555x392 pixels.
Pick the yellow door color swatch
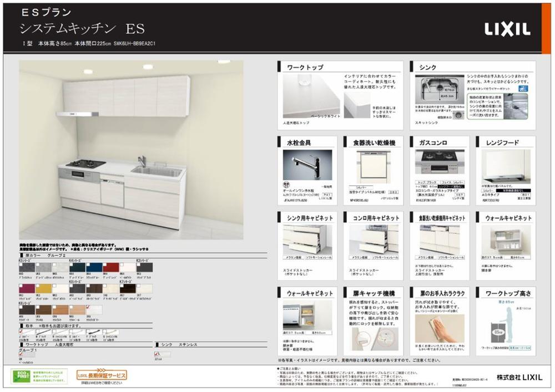(x=43, y=288)
